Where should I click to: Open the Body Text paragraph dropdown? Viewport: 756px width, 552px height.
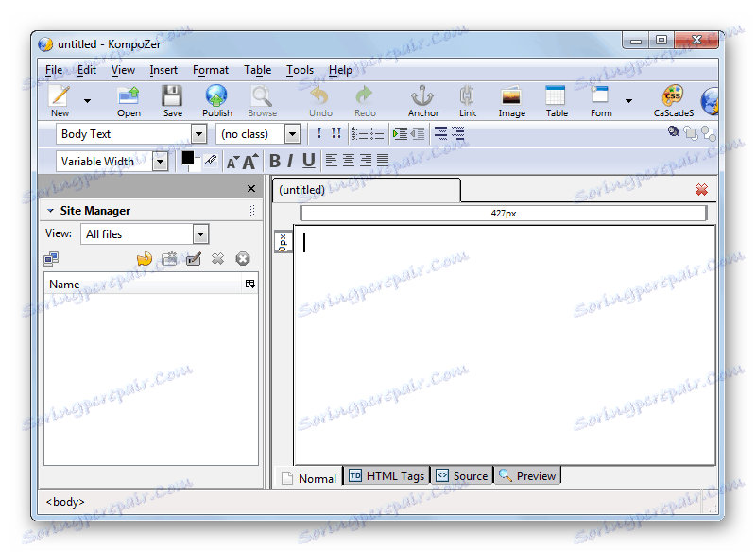[x=198, y=133]
